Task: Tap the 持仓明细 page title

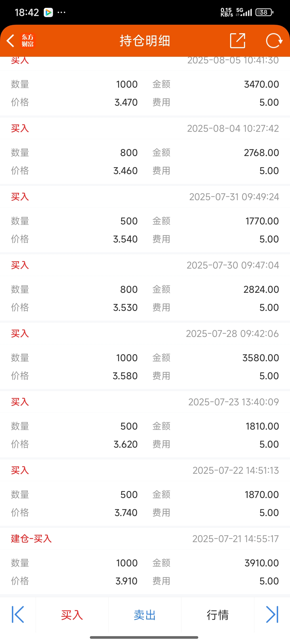Action: coord(145,41)
